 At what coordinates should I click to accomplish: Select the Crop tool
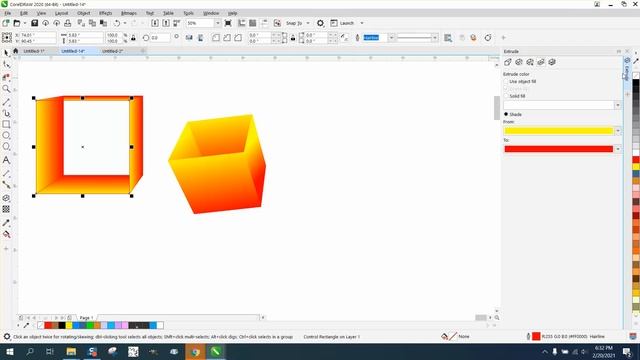[x=6, y=77]
